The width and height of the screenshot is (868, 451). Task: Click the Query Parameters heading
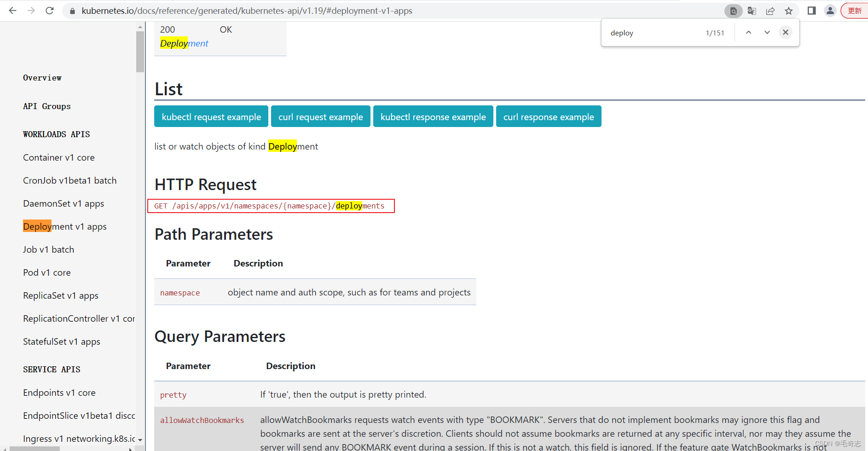pyautogui.click(x=220, y=336)
